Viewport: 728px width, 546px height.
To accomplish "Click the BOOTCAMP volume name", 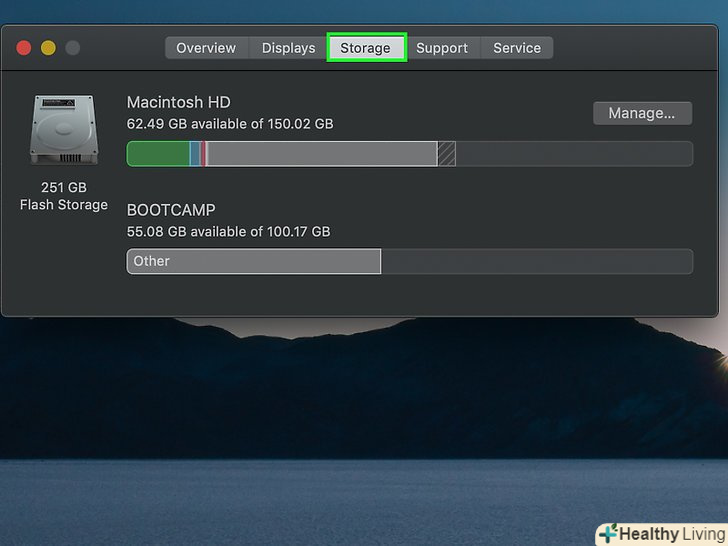I will 171,210.
